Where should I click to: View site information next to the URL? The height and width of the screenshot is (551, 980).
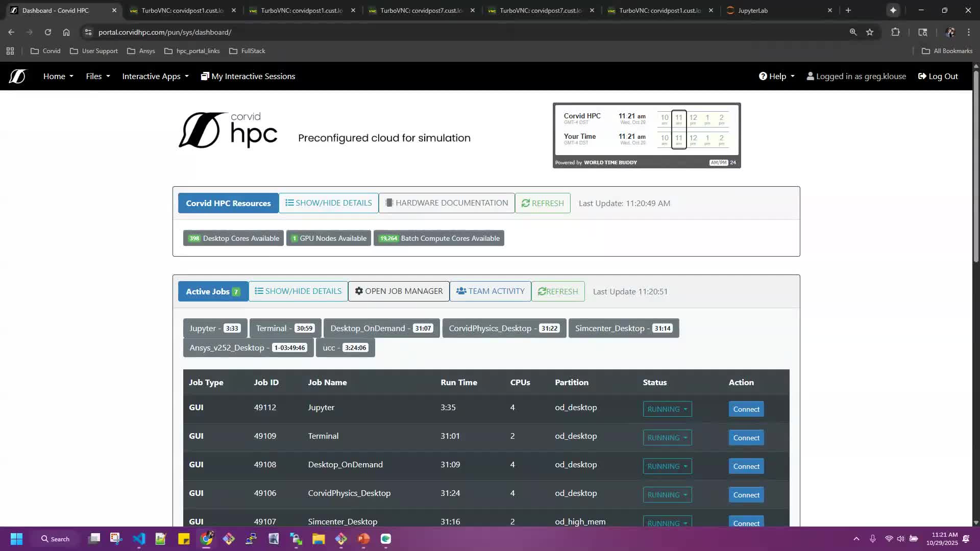pos(88,32)
